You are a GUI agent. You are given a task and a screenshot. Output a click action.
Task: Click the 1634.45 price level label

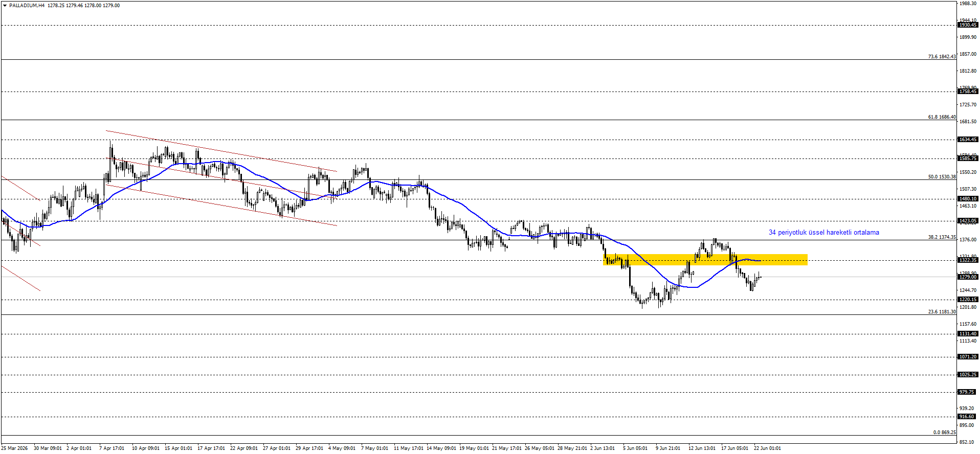(x=967, y=140)
